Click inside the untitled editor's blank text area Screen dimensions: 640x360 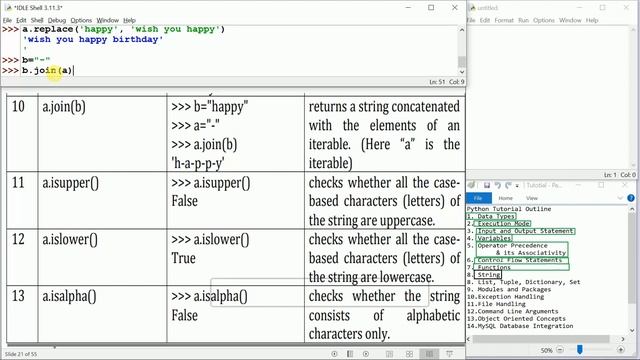tap(549, 96)
